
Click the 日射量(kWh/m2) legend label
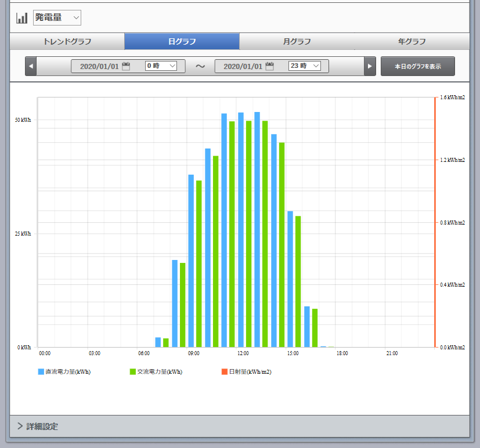click(250, 371)
